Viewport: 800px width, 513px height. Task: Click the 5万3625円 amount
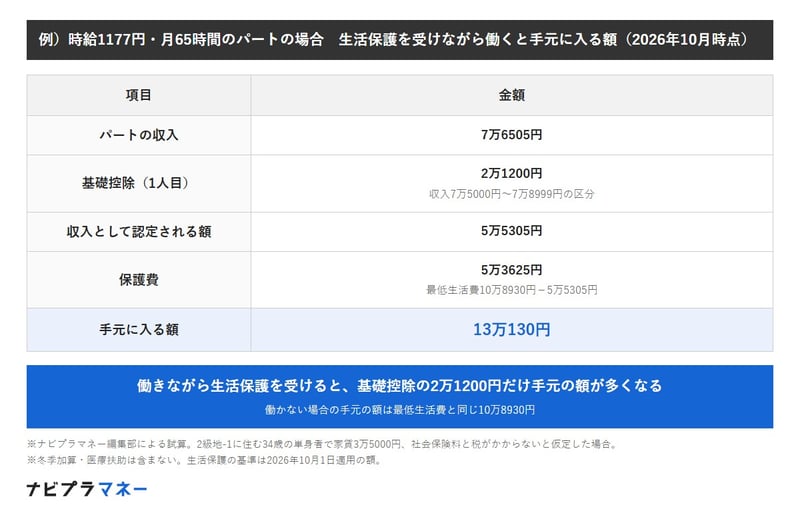(511, 270)
